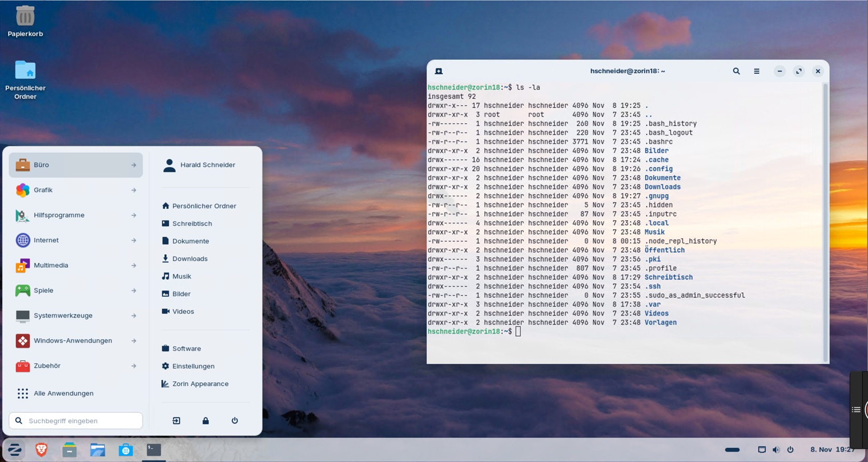
Task: Click terminal title hschneider@zorin18: ~
Action: (x=628, y=71)
